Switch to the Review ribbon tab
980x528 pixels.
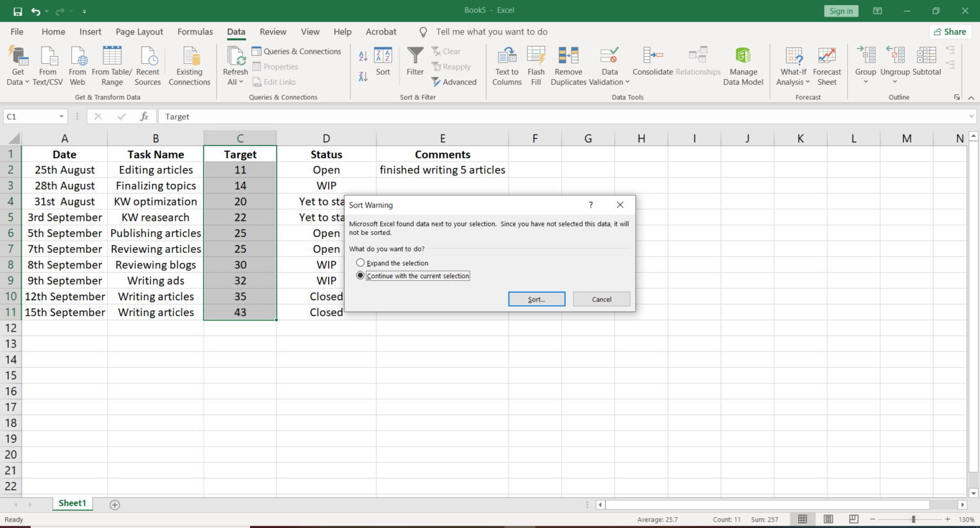(x=272, y=31)
